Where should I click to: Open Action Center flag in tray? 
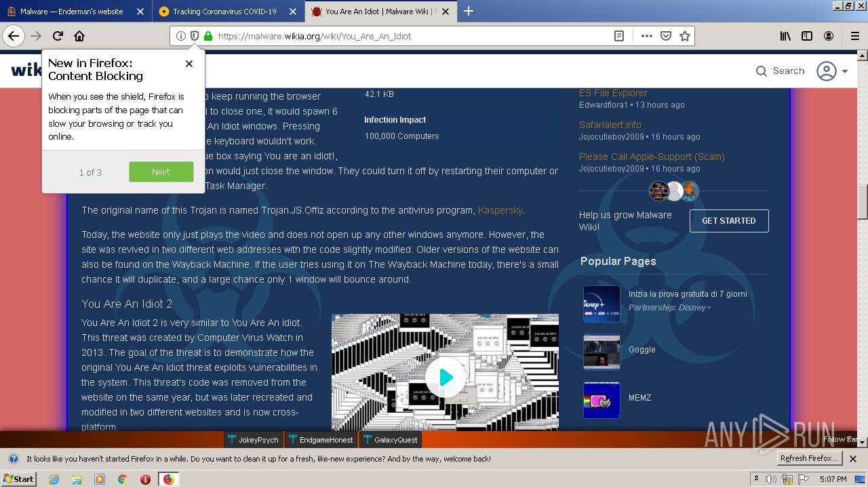[x=804, y=479]
